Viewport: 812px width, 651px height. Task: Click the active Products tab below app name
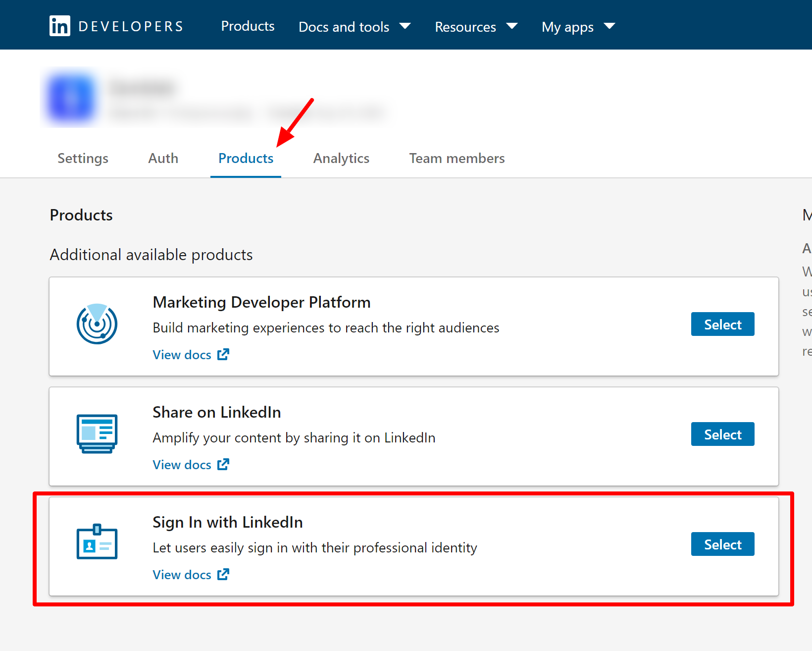point(246,159)
